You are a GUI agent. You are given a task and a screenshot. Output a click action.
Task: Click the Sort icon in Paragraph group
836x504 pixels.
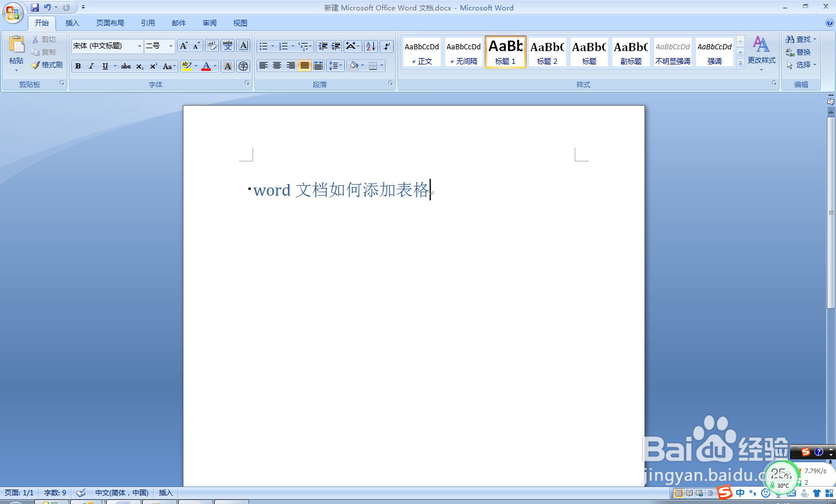(370, 46)
